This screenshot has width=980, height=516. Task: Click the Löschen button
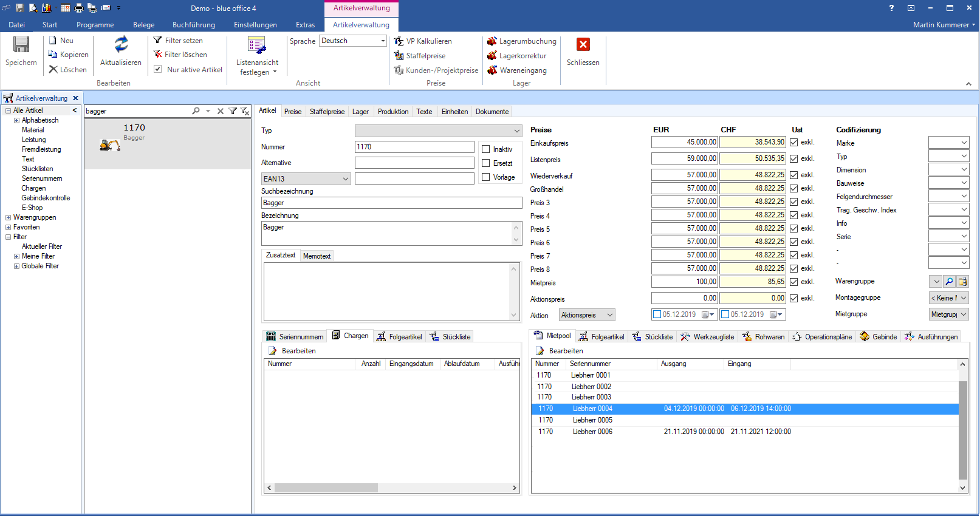point(67,70)
